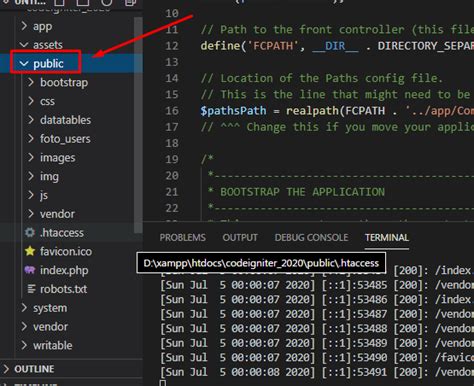The width and height of the screenshot is (474, 386).
Task: Select the writable folder label
Action: pos(53,345)
